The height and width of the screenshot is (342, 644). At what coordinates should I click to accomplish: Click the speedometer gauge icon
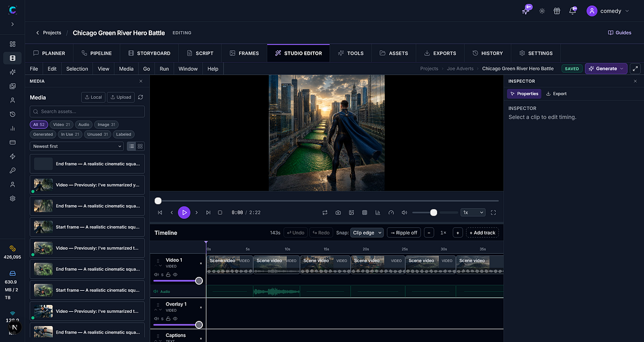[x=391, y=213]
